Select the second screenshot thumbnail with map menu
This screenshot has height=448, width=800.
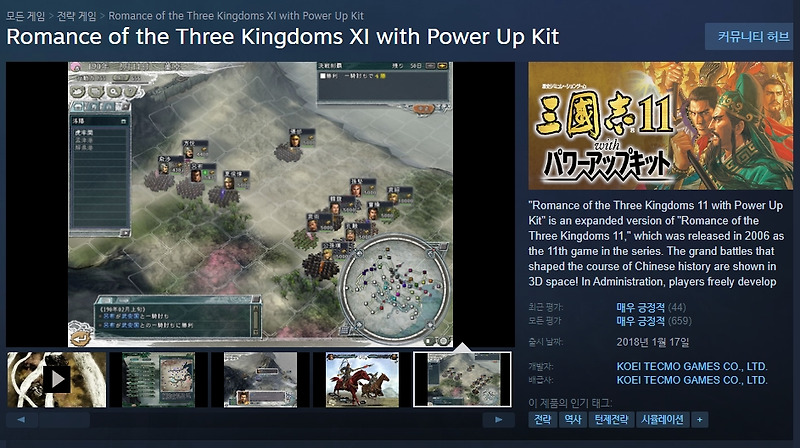(158, 379)
